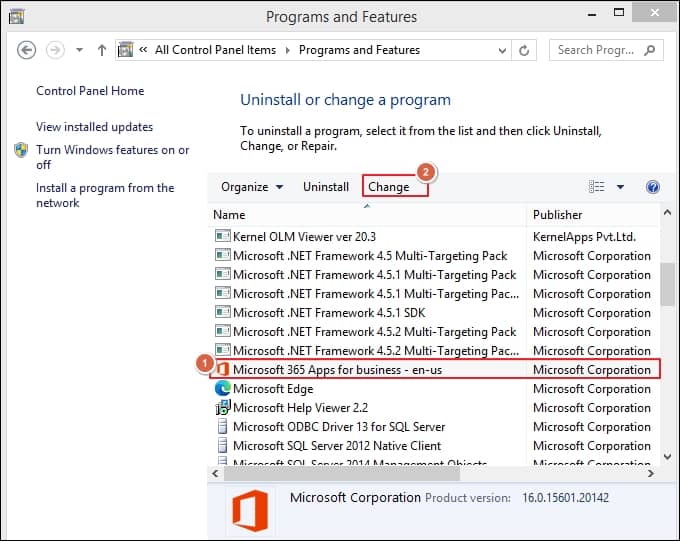Select Microsoft ODBC Driver 13 icon
The image size is (680, 541).
click(222, 426)
